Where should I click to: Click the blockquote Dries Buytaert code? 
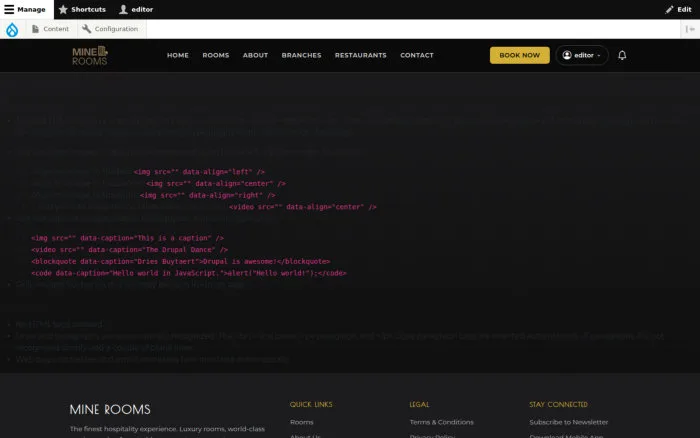(x=180, y=262)
